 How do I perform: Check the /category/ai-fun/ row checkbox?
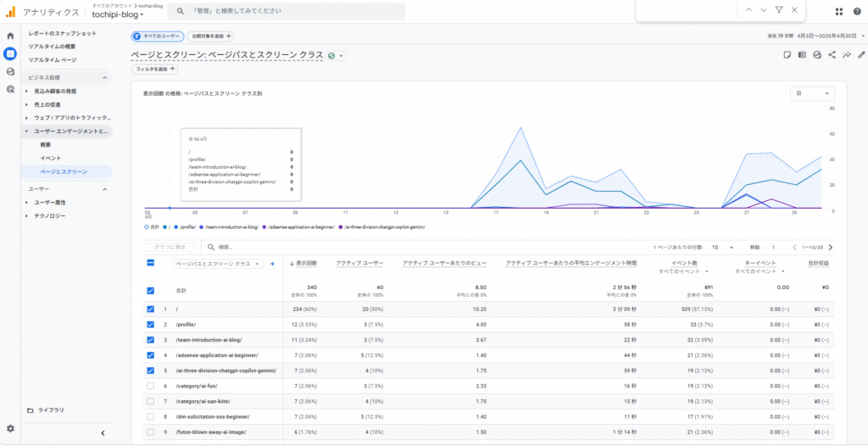point(150,386)
